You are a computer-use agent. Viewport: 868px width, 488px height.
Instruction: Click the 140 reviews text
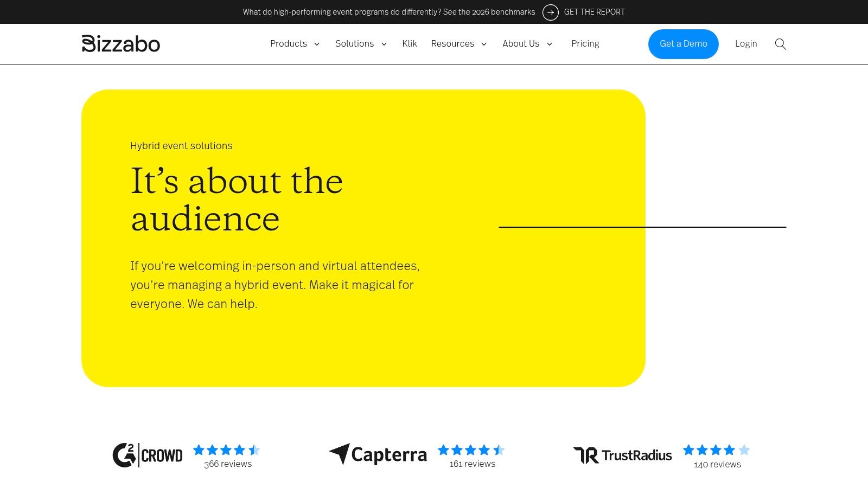[717, 465]
